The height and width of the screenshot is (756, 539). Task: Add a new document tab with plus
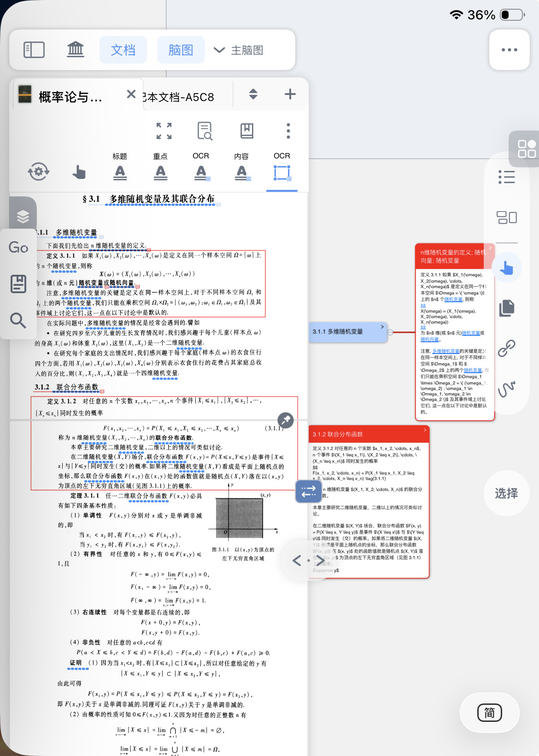tap(290, 94)
